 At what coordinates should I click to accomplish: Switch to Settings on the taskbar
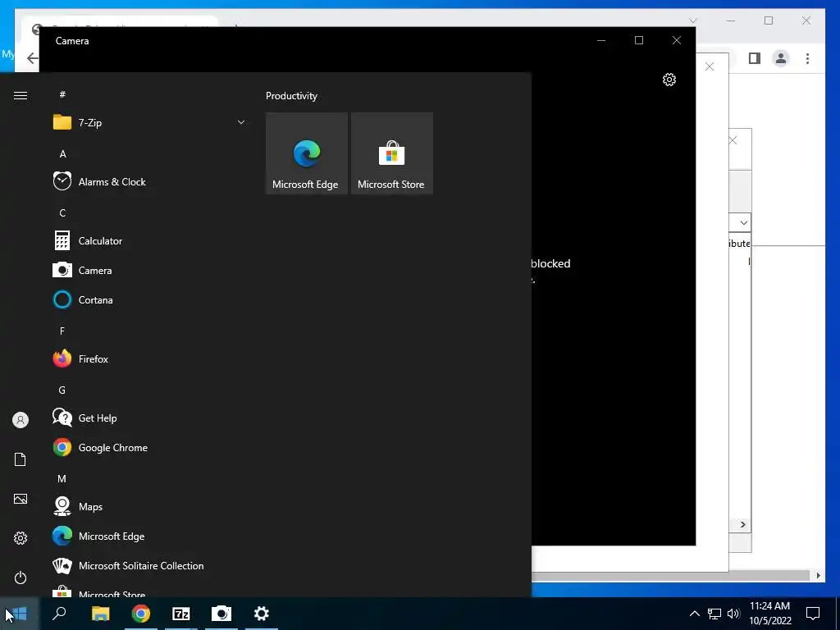(x=262, y=614)
